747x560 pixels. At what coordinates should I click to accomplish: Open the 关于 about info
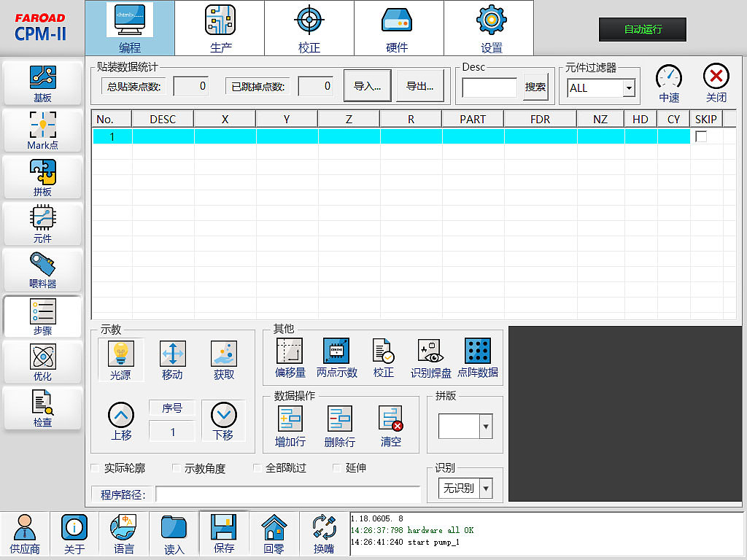(x=74, y=533)
